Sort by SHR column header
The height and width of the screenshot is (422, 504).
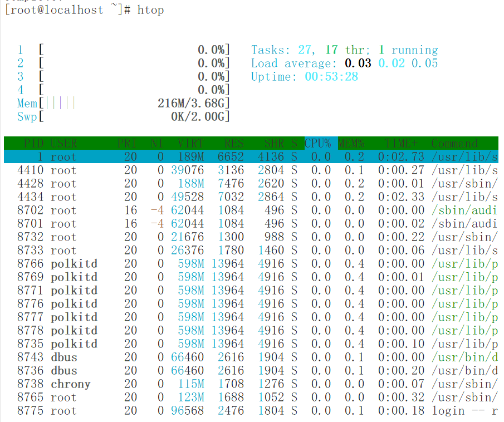pos(274,143)
